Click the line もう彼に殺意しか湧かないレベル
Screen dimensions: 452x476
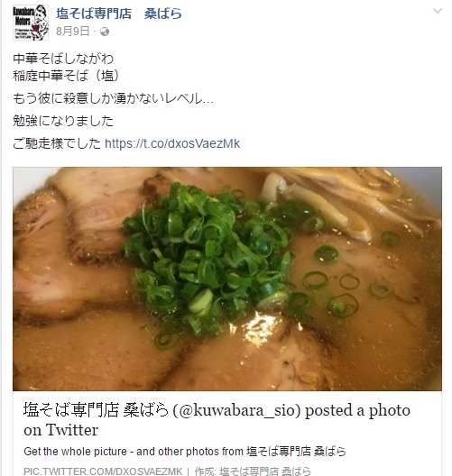(x=113, y=98)
